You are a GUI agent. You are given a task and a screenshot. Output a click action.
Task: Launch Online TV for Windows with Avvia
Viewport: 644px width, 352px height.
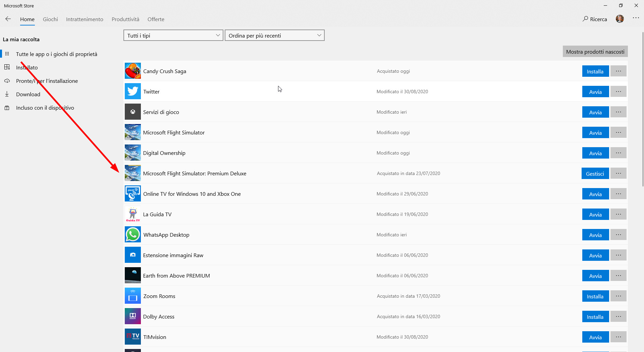595,194
